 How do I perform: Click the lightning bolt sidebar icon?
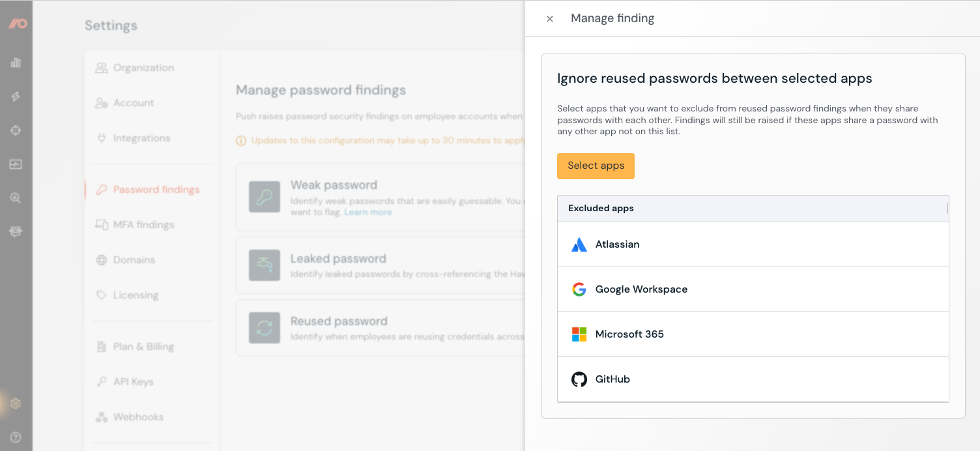16,96
